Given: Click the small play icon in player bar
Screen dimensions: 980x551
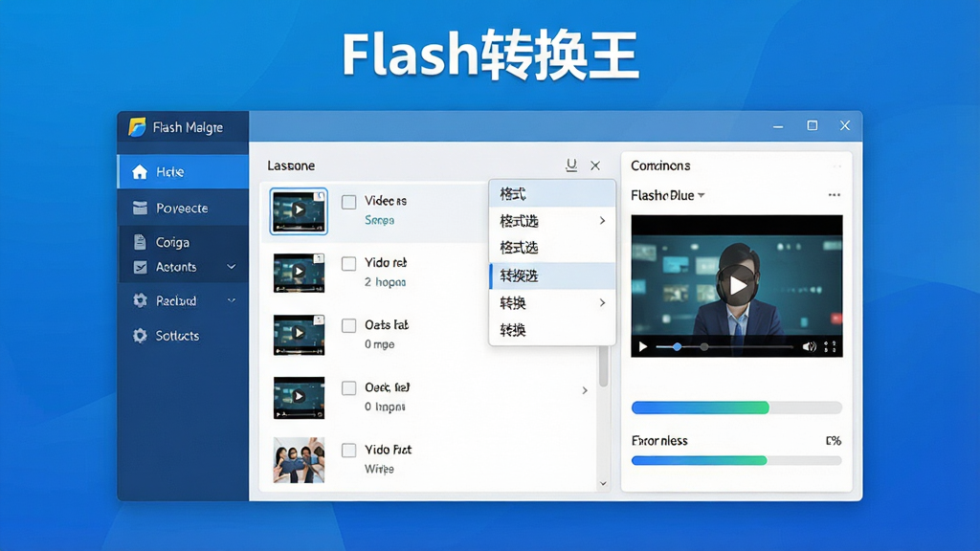Looking at the screenshot, I should (x=642, y=346).
